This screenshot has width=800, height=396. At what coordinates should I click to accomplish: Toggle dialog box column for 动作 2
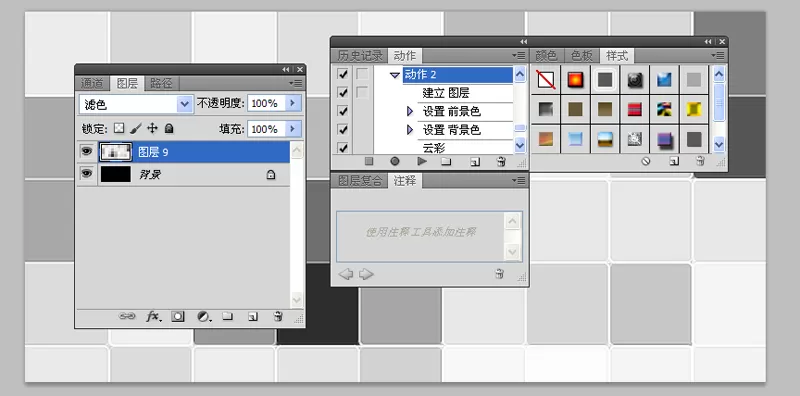[362, 74]
